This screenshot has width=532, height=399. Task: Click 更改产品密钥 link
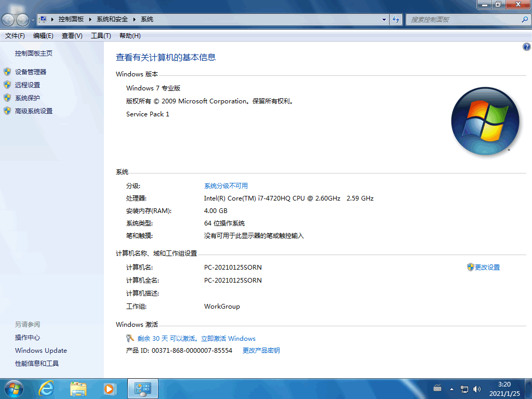coord(261,350)
